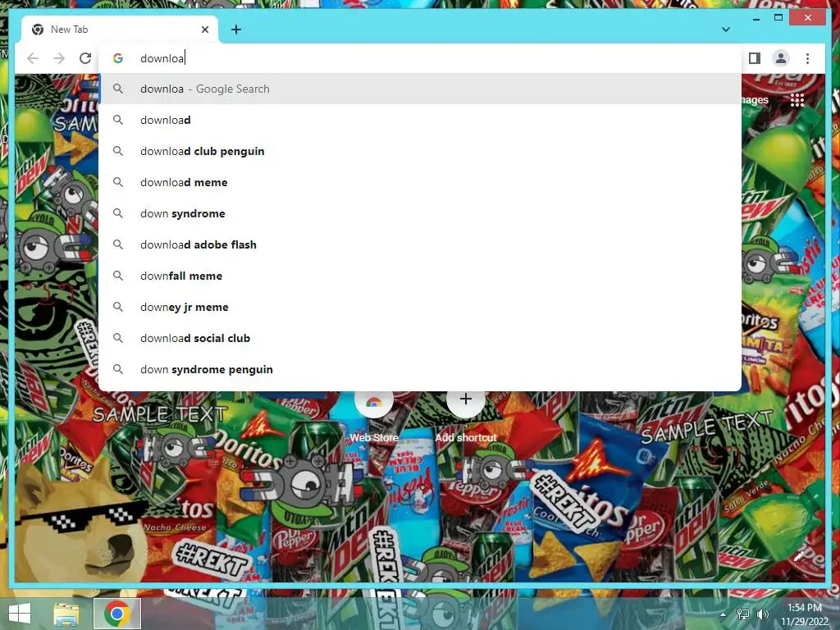Screen dimensions: 840x630
Task: Click the Chrome taskbar icon
Action: click(x=117, y=614)
